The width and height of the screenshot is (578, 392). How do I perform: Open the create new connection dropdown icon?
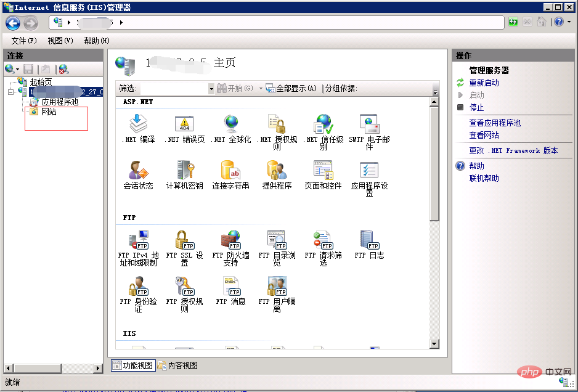tap(12, 69)
